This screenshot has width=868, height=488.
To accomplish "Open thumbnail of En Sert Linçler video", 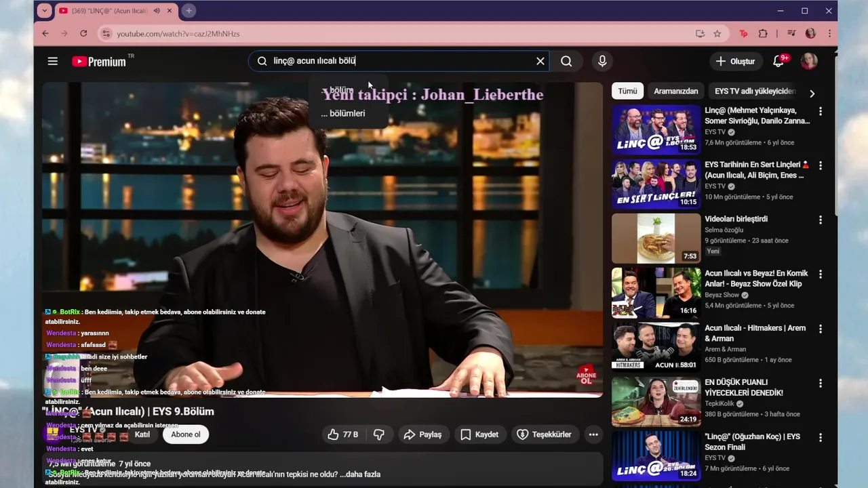I will (656, 184).
